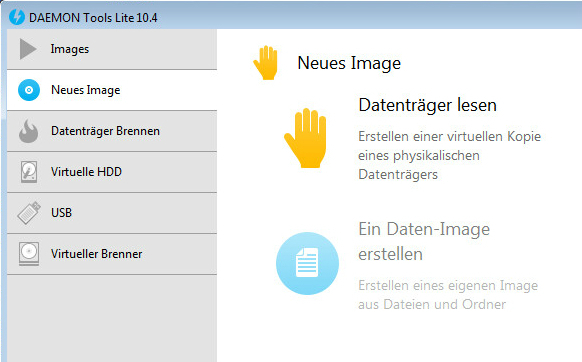Screen dimensions: 582x362
Task: Click the DAEMON Tools lightning logo in title bar
Action: pyautogui.click(x=17, y=17)
